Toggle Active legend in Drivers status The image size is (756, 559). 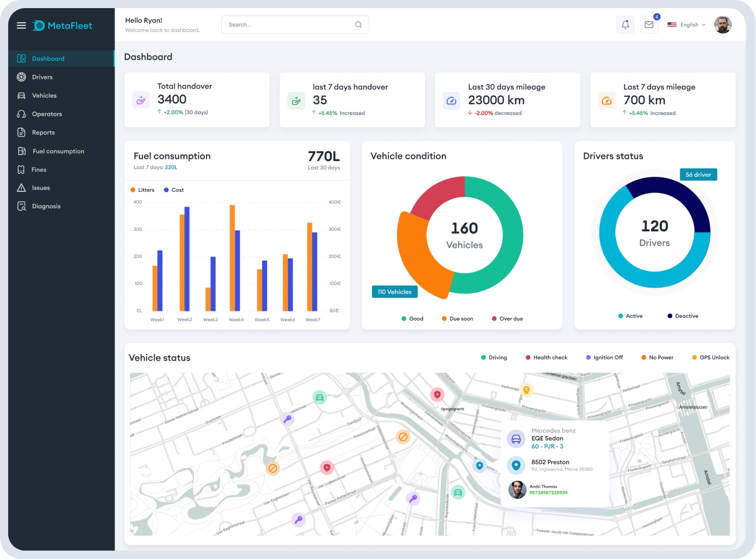click(631, 316)
